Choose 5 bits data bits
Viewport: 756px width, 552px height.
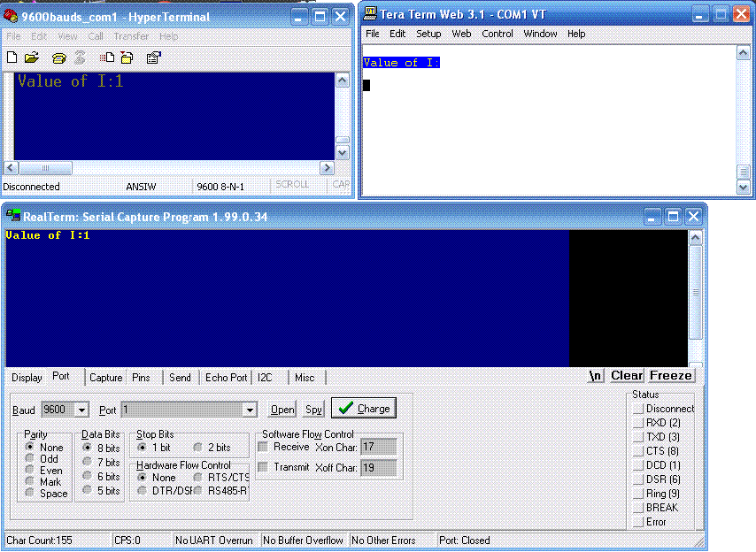87,490
